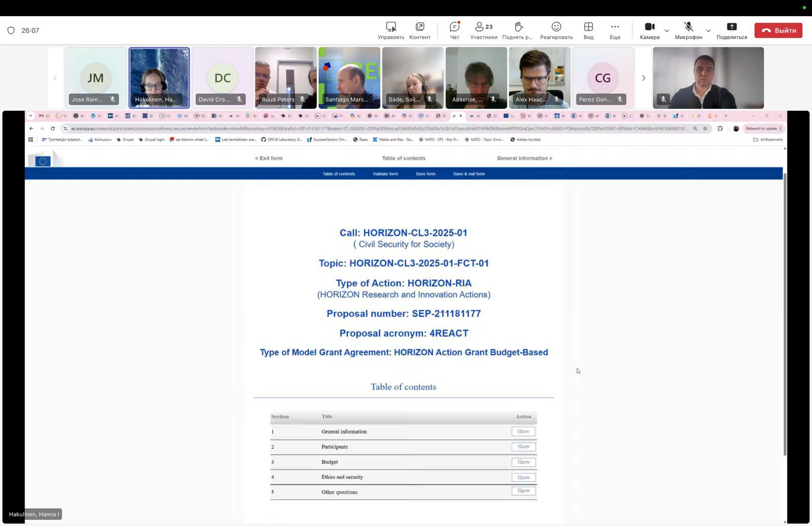Open the chevron next to Микрофон
The width and height of the screenshot is (812, 526).
pos(708,30)
